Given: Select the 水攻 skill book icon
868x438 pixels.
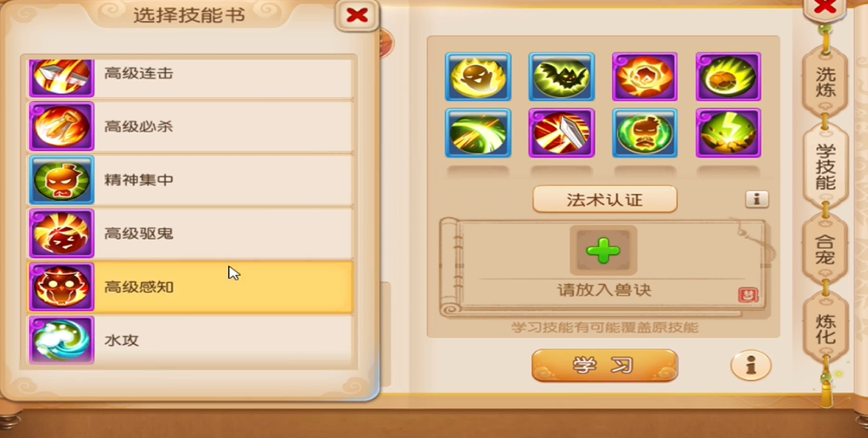Looking at the screenshot, I should (61, 340).
